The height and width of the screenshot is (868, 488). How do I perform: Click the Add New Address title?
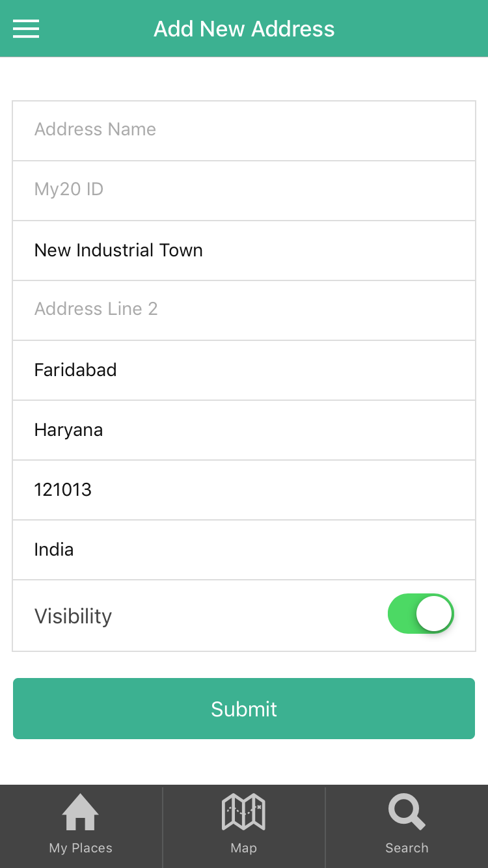(x=244, y=29)
